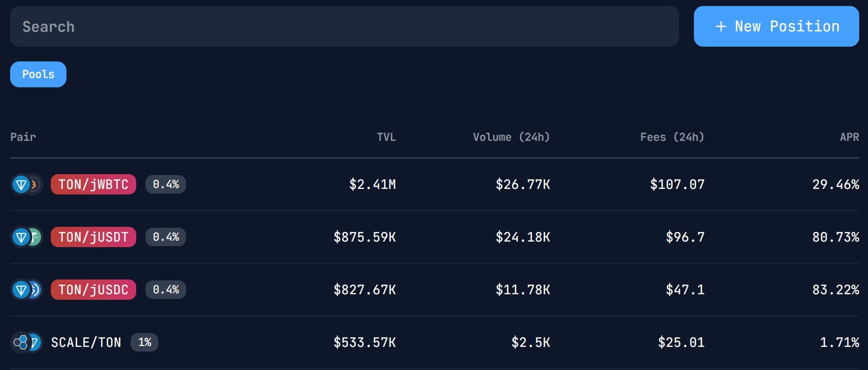Select the Pools tab
This screenshot has height=370, width=868.
(x=38, y=74)
